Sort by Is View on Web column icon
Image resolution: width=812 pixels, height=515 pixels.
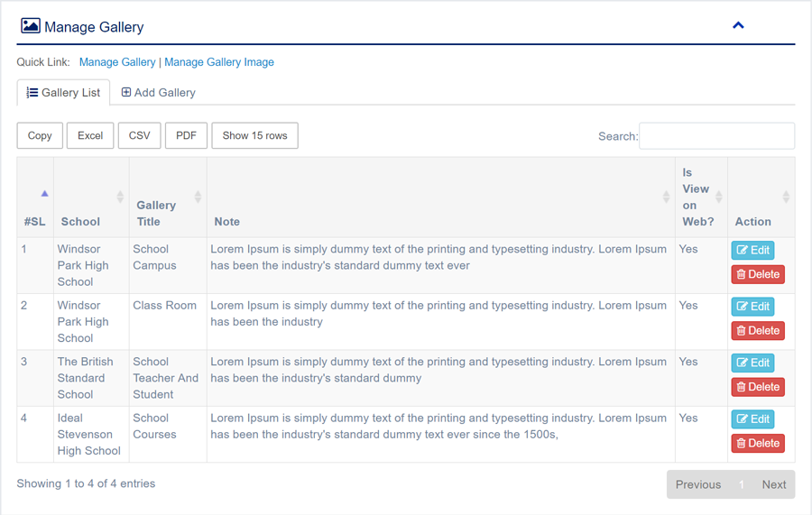[718, 197]
